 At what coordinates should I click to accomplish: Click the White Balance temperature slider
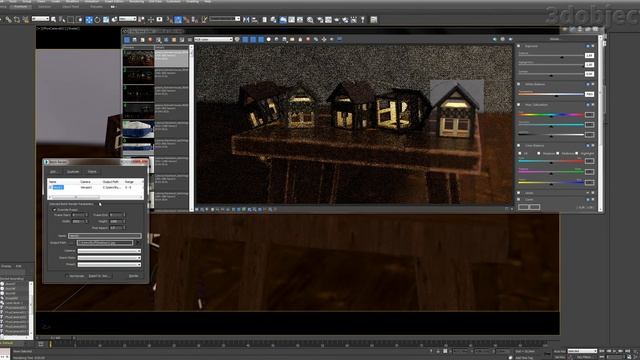(551, 94)
